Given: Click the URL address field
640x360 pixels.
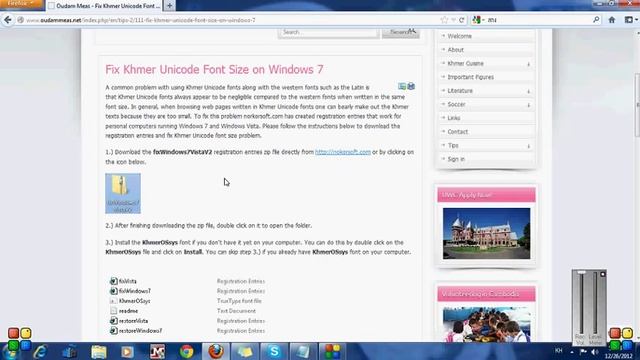Looking at the screenshot, I should tap(229, 20).
